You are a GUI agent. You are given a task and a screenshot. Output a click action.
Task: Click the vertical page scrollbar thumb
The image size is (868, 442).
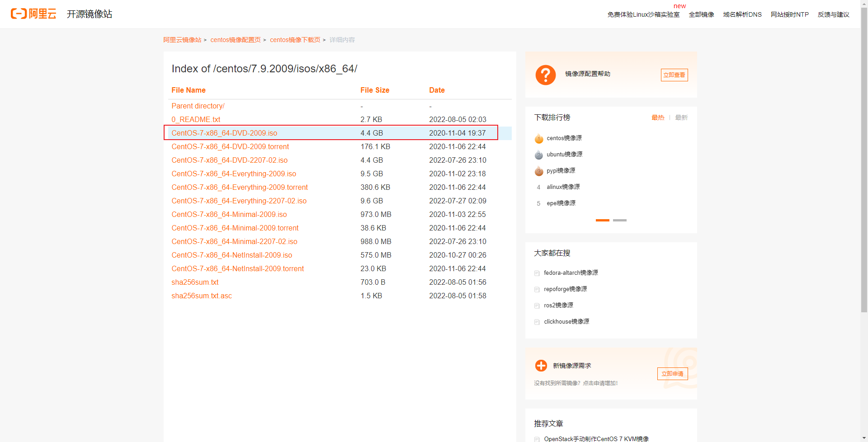(864, 160)
